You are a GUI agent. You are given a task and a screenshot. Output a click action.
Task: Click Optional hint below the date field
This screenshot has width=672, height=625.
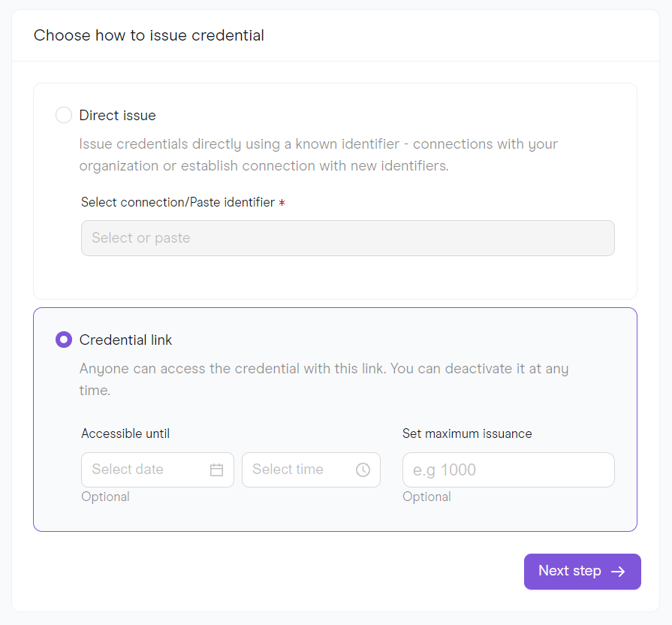[105, 497]
